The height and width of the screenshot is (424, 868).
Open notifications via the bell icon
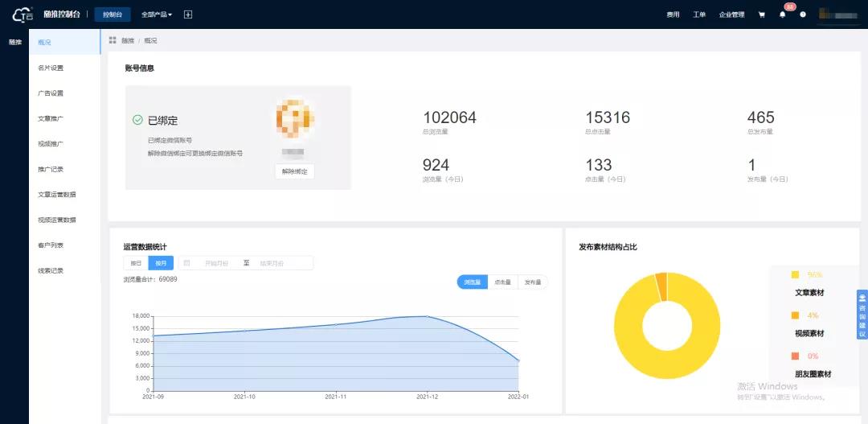click(783, 14)
